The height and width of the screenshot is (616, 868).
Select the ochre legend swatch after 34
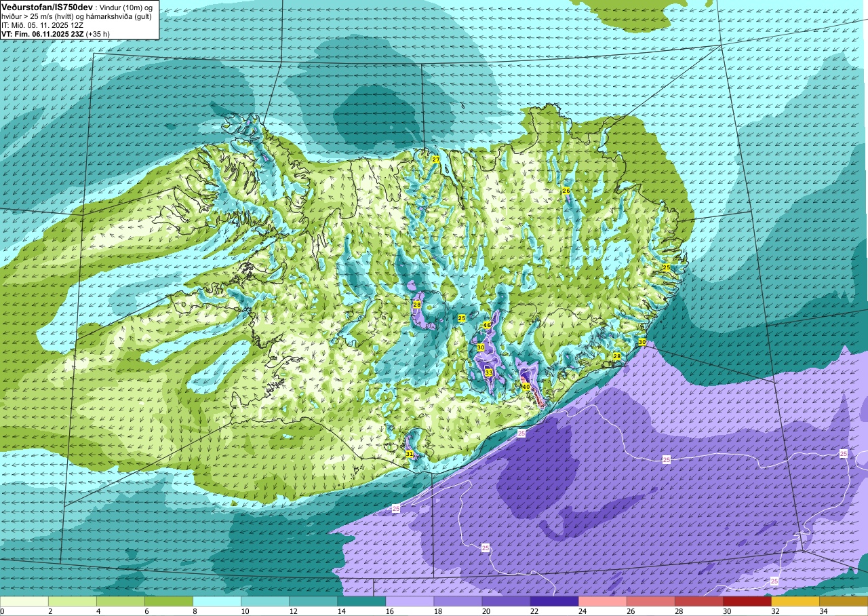click(x=843, y=601)
